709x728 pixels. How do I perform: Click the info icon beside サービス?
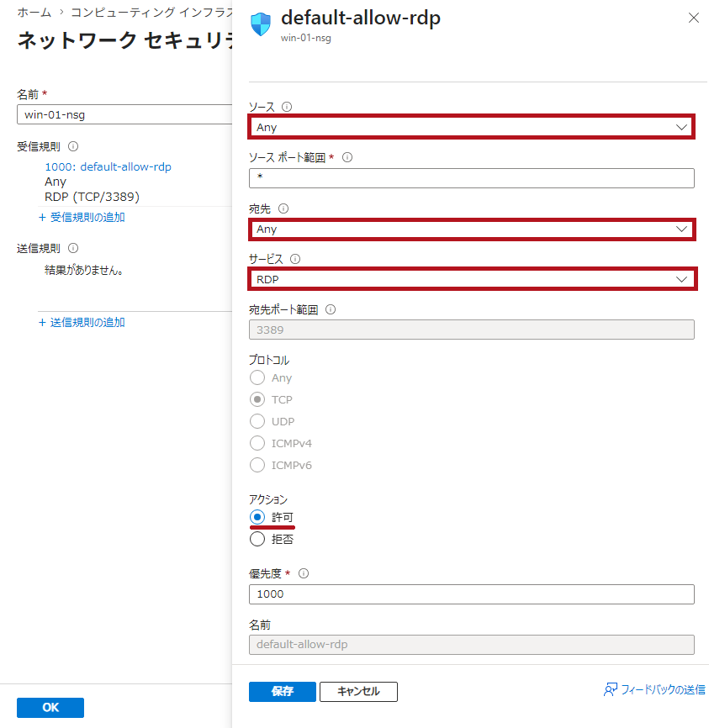pyautogui.click(x=295, y=259)
